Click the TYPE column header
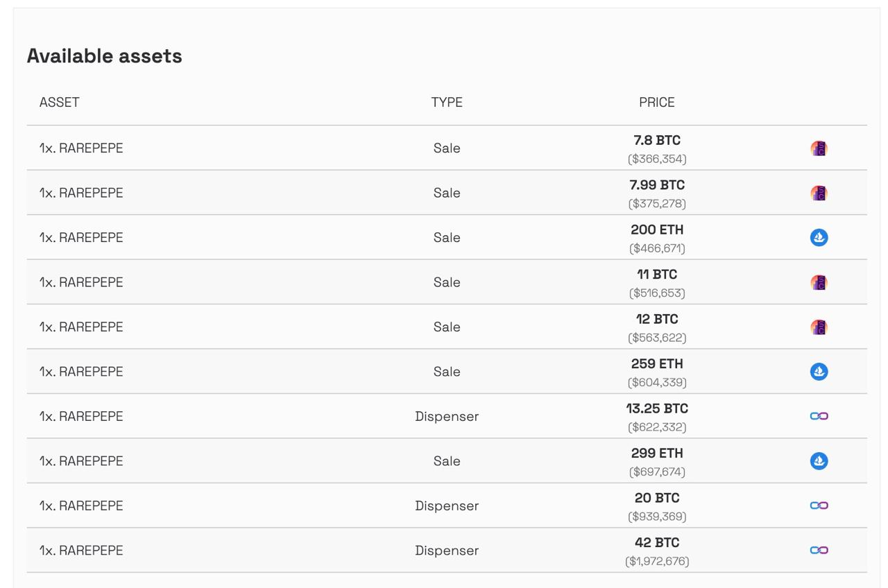 pos(447,103)
